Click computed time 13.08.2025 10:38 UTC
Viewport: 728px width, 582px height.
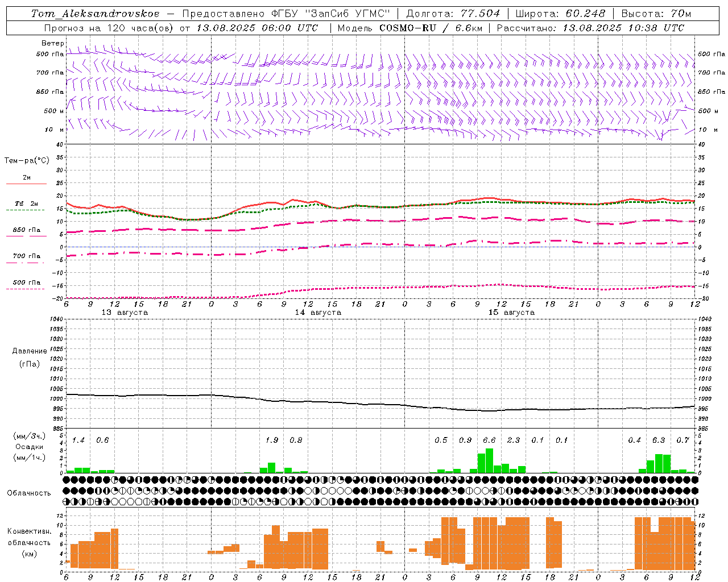[623, 28]
